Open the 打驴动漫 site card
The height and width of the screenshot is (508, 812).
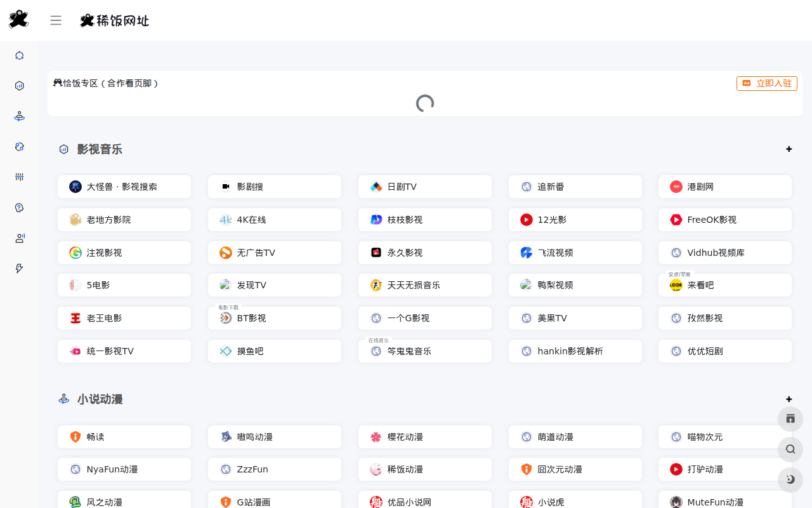coord(725,469)
